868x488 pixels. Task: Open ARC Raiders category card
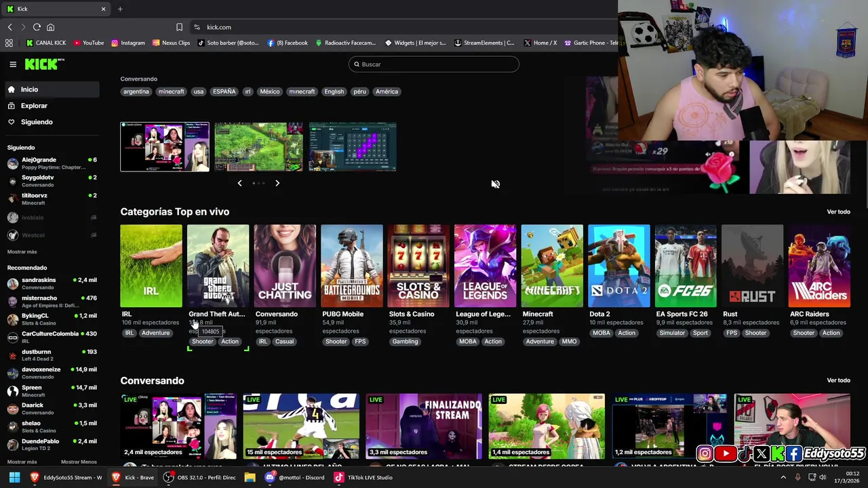point(819,266)
